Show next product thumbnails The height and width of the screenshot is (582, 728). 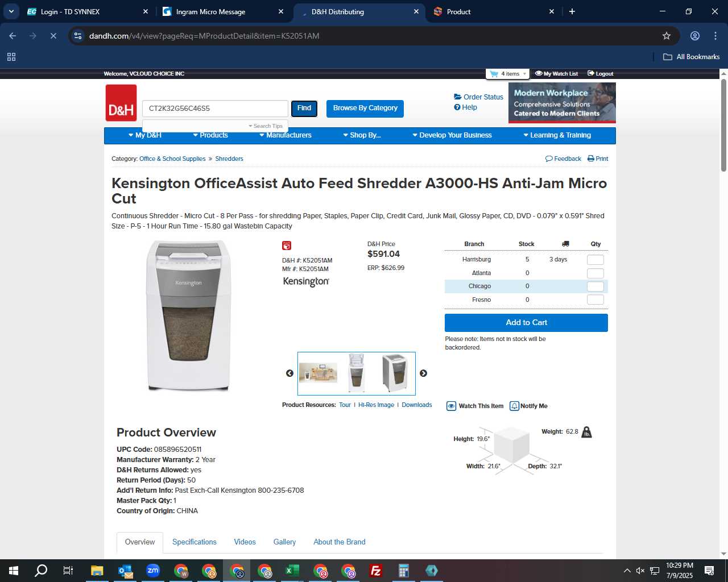423,373
